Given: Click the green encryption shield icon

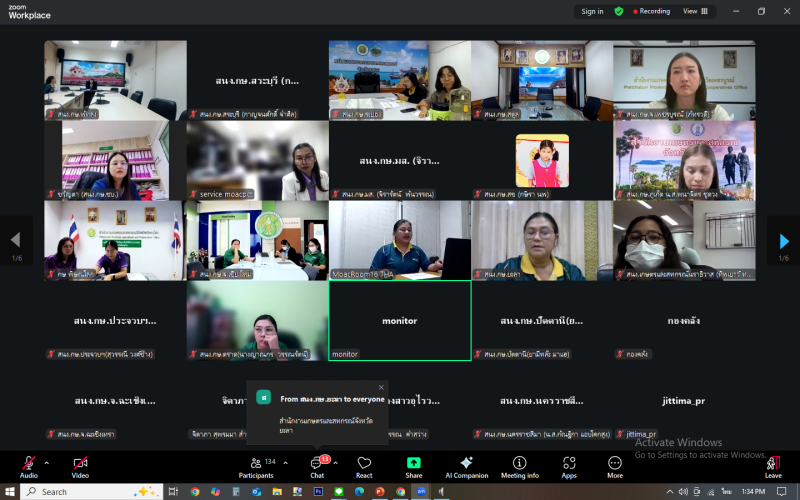Looking at the screenshot, I should [619, 11].
